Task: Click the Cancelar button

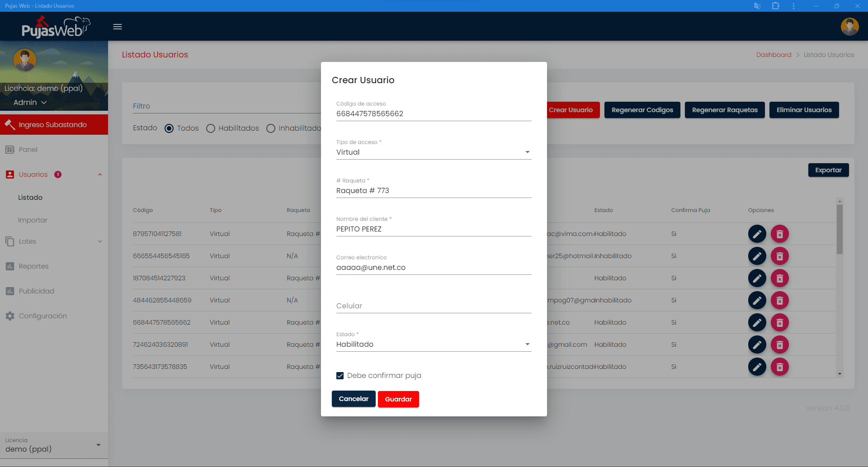Action: pyautogui.click(x=354, y=399)
